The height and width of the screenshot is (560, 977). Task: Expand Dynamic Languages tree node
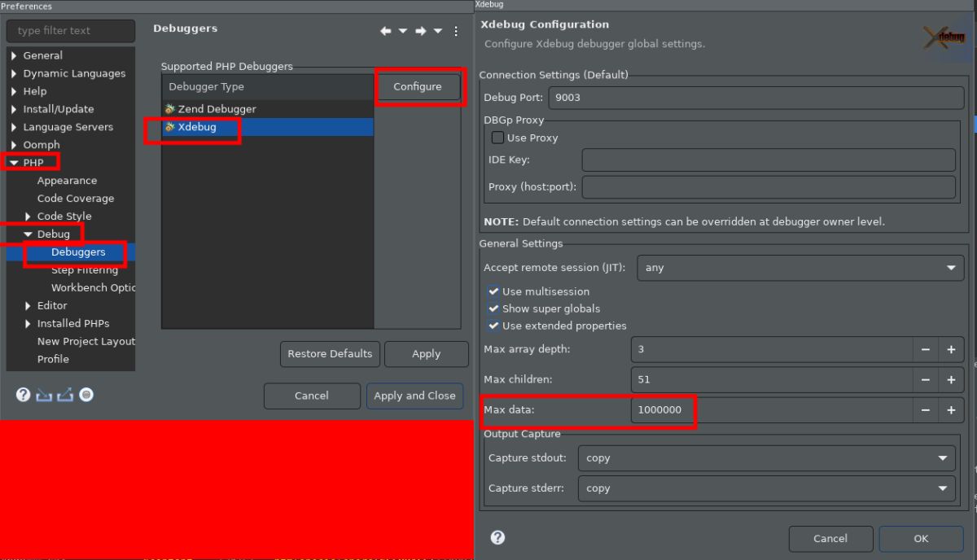(14, 73)
